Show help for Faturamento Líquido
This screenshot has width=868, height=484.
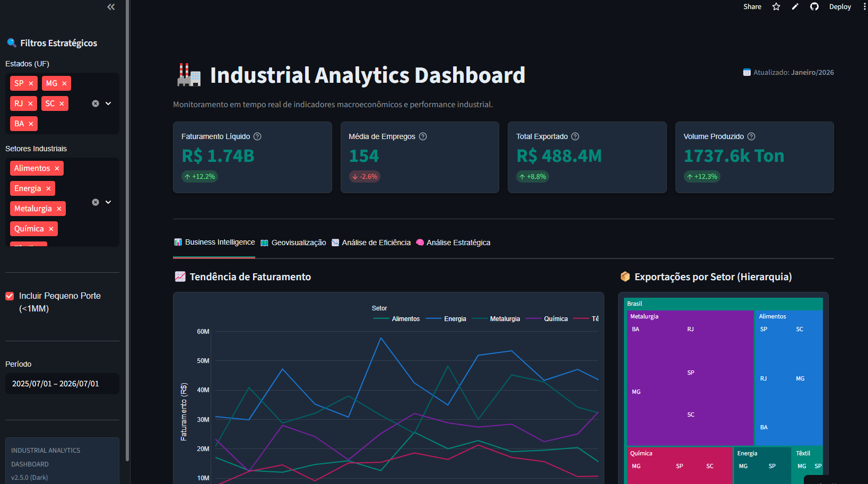257,136
